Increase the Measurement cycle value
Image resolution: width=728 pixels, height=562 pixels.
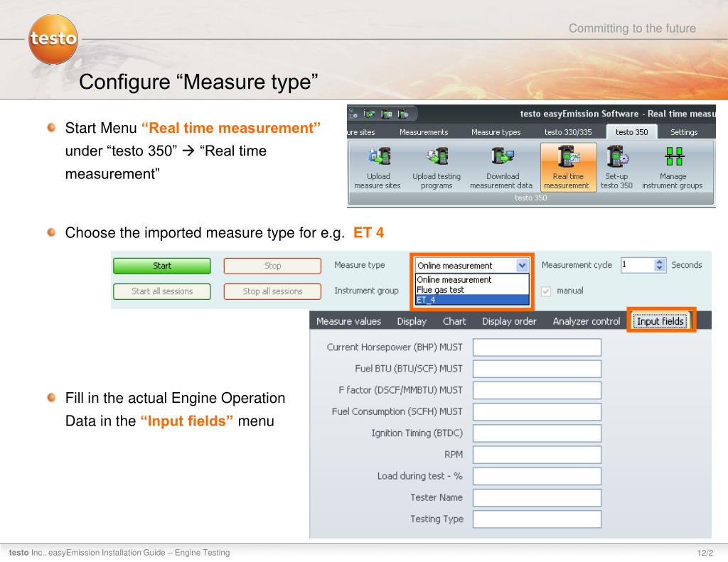(660, 261)
